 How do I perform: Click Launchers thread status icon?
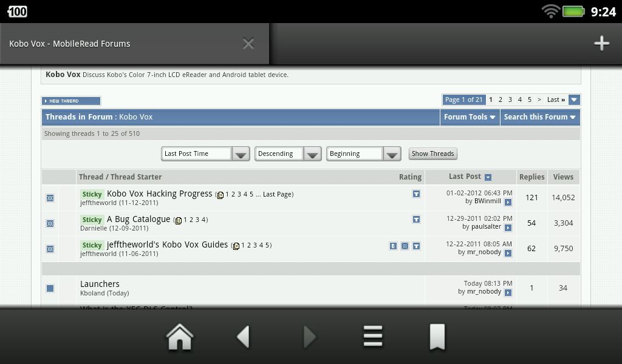[50, 288]
